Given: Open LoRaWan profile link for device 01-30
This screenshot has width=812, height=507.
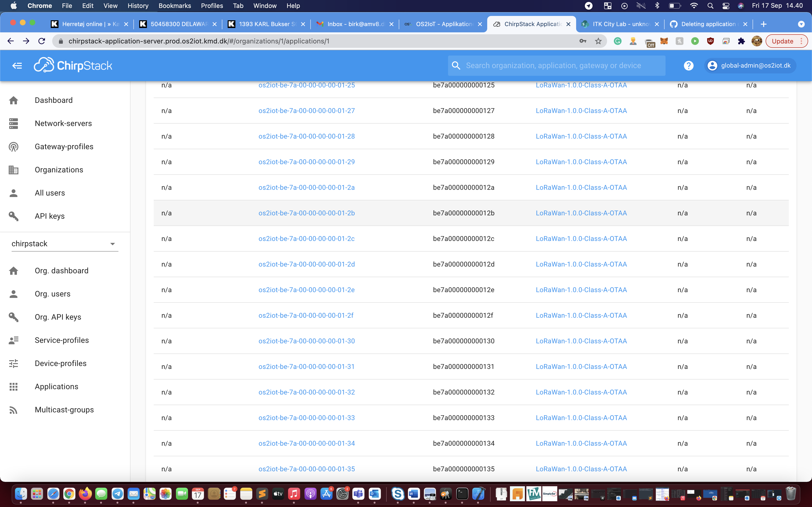Looking at the screenshot, I should [581, 341].
